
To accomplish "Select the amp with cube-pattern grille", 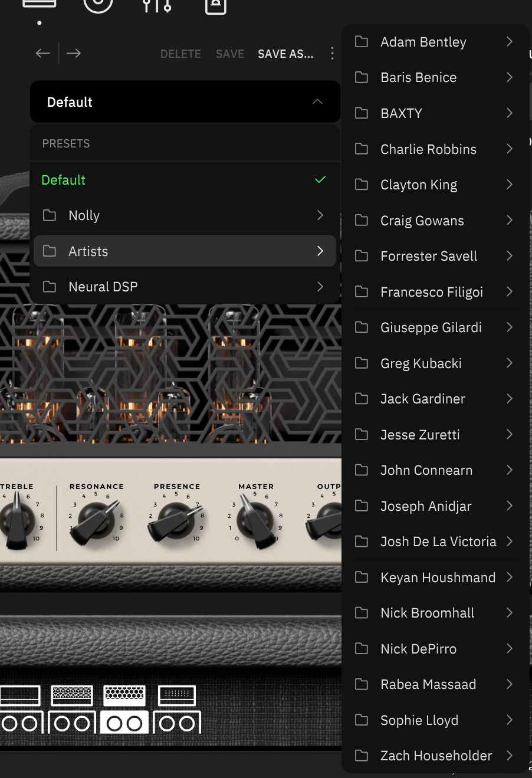I will pyautogui.click(x=72, y=709).
